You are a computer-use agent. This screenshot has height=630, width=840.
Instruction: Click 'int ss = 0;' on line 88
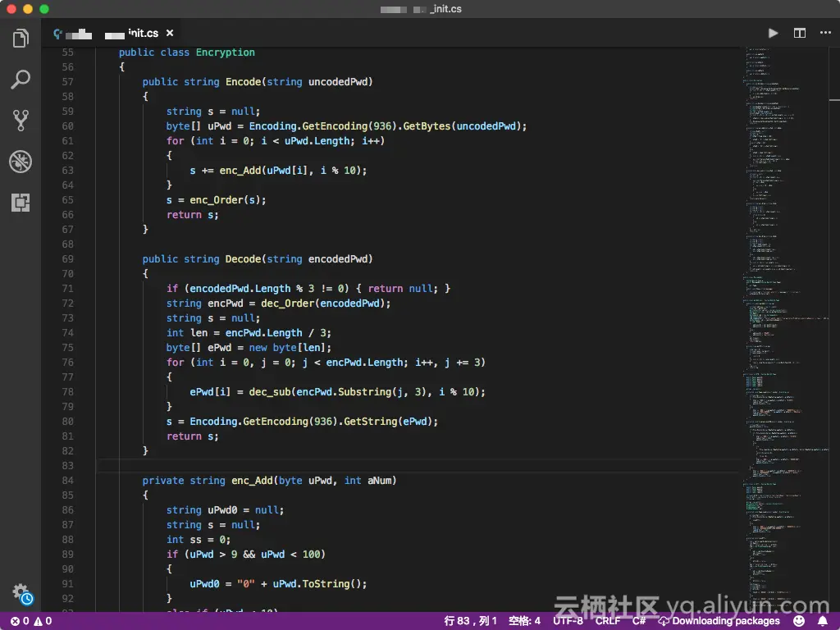199,540
